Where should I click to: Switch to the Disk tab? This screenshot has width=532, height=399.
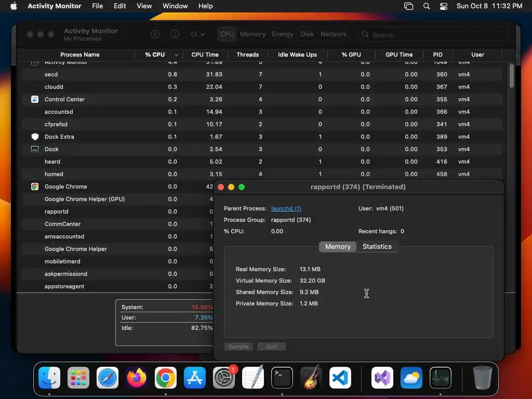(307, 34)
